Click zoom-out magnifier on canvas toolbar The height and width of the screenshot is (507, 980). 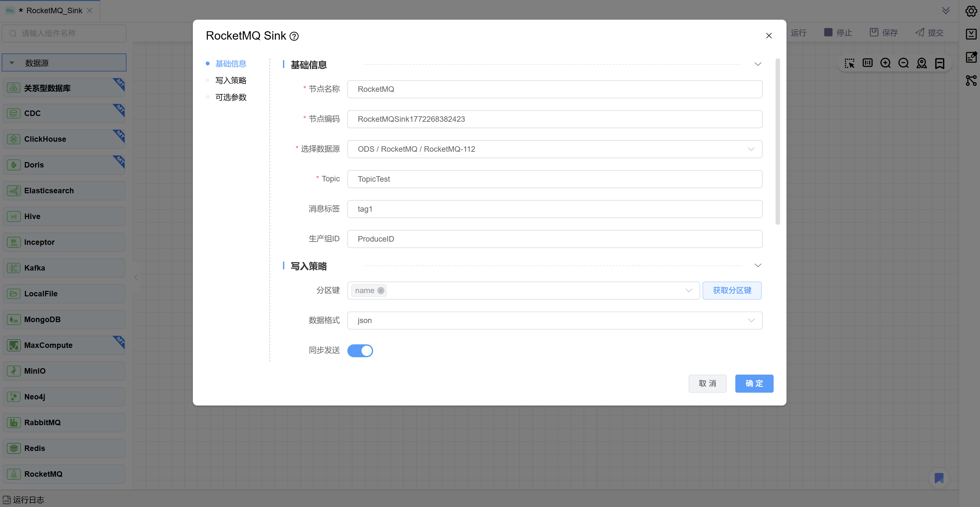(903, 63)
